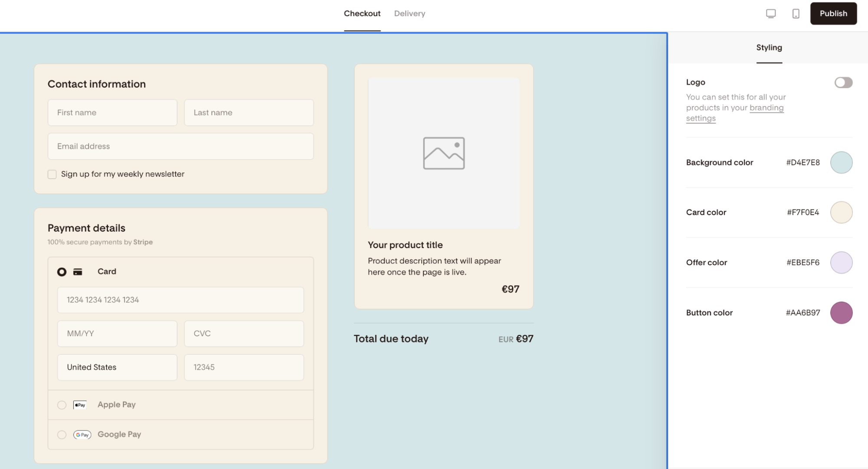Click the Total due today label
868x469 pixels.
coord(391,339)
